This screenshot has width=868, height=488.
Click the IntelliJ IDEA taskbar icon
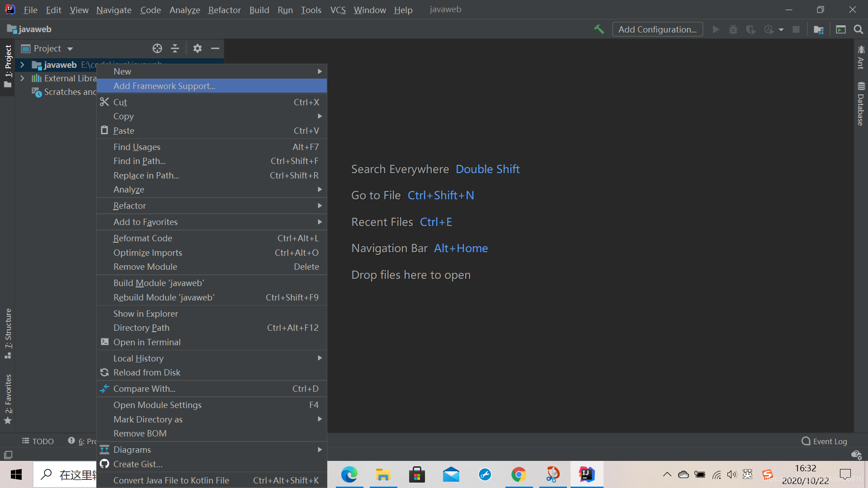[586, 474]
